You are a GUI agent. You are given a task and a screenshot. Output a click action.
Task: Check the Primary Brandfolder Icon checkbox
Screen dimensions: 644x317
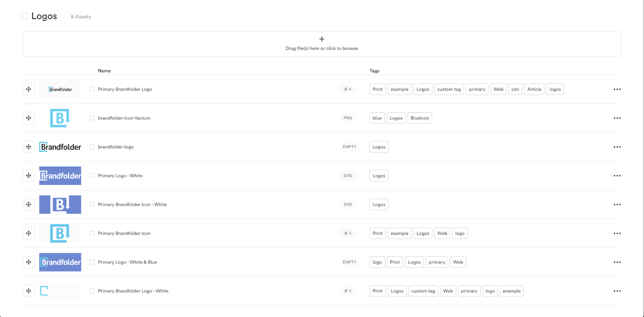(x=92, y=233)
